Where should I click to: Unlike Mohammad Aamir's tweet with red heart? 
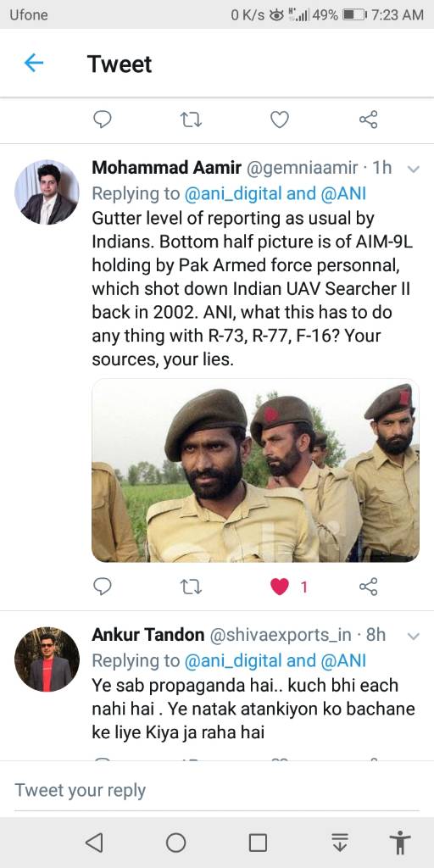[x=280, y=587]
